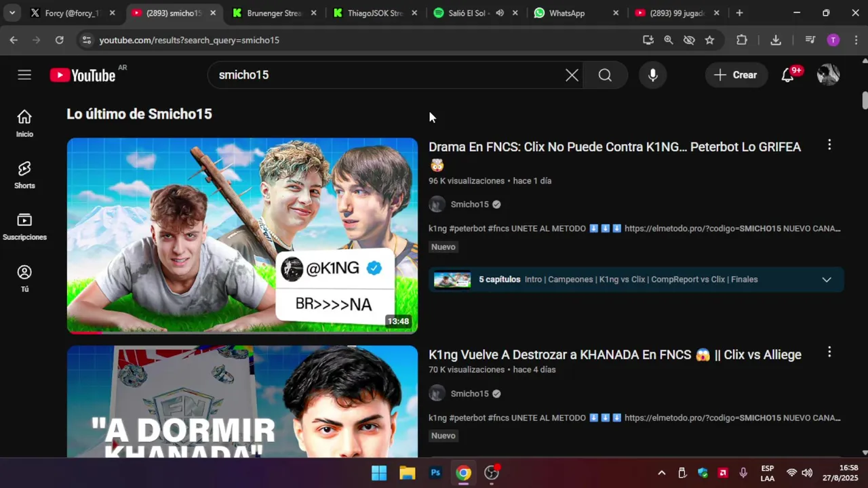Open K1ng Vuelve A Destrozar a KHANADA title
This screenshot has height=488, width=868.
pos(615,354)
